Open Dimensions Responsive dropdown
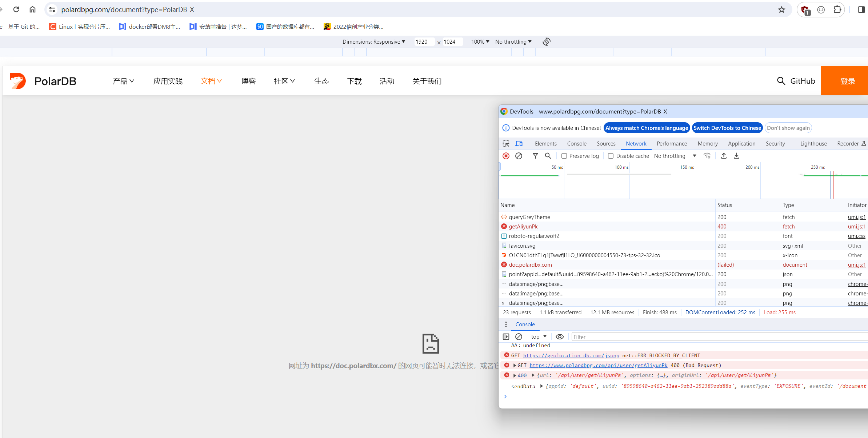The width and height of the screenshot is (868, 438). (x=373, y=41)
